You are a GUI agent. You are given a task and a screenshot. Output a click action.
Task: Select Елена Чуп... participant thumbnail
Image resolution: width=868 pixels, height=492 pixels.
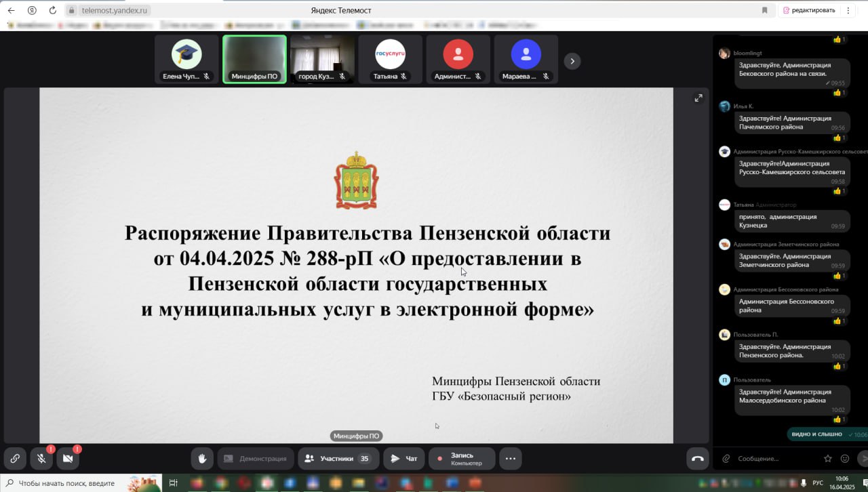pos(186,59)
